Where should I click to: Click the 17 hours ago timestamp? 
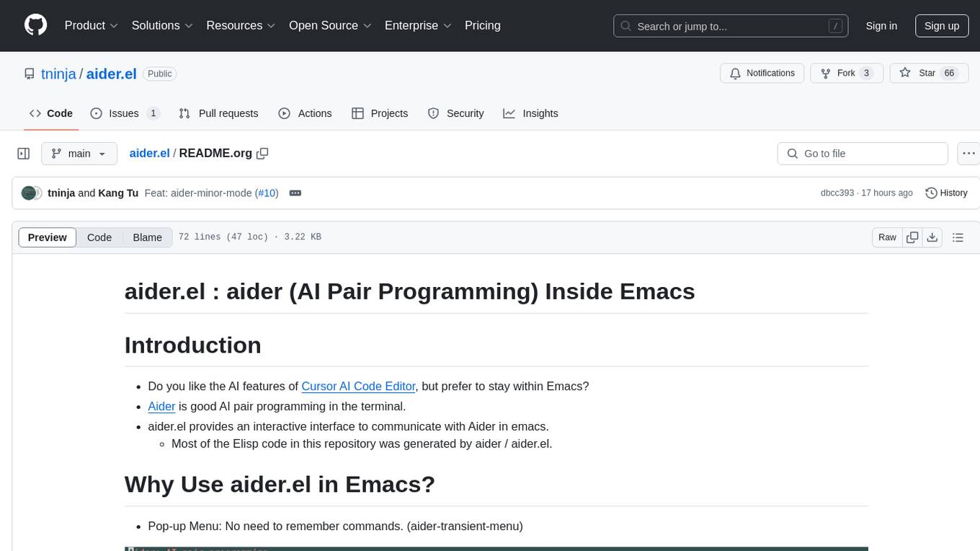click(887, 193)
